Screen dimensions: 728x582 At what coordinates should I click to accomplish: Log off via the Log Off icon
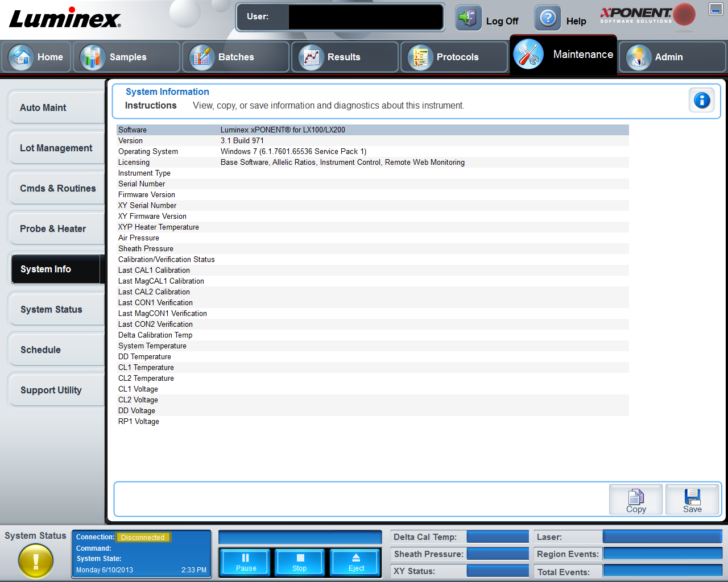coord(468,18)
